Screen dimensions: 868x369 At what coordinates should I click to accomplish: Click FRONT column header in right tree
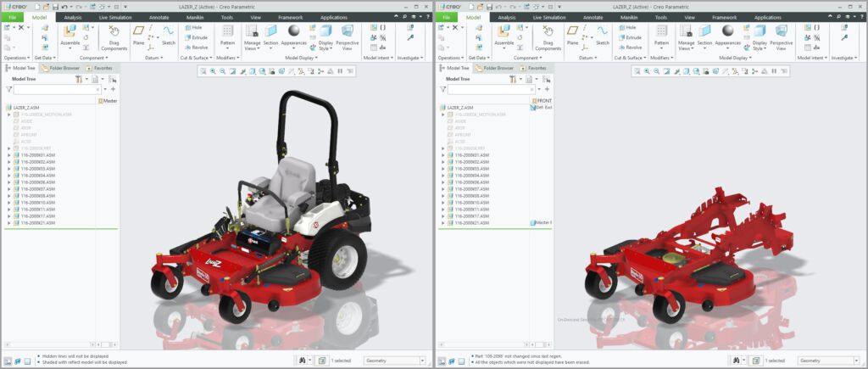[x=542, y=101]
